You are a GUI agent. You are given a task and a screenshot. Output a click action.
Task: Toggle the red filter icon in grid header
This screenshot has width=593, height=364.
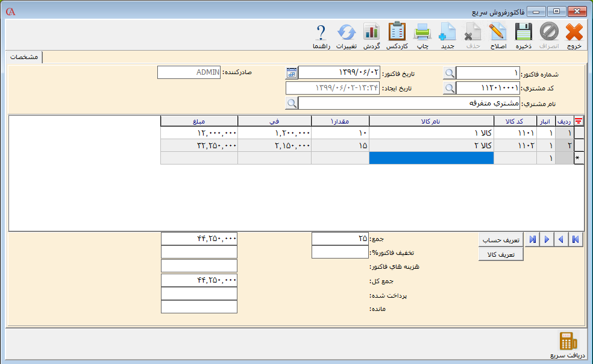point(579,121)
